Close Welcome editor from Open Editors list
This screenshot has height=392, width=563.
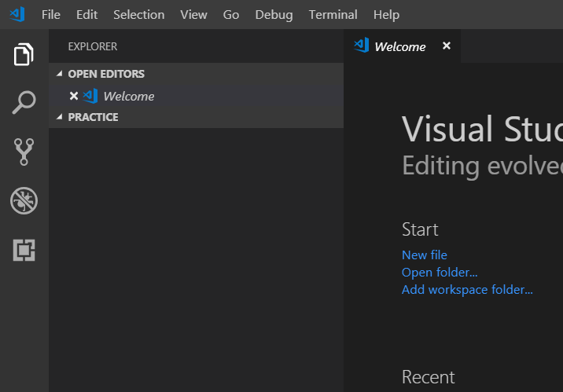click(x=74, y=96)
